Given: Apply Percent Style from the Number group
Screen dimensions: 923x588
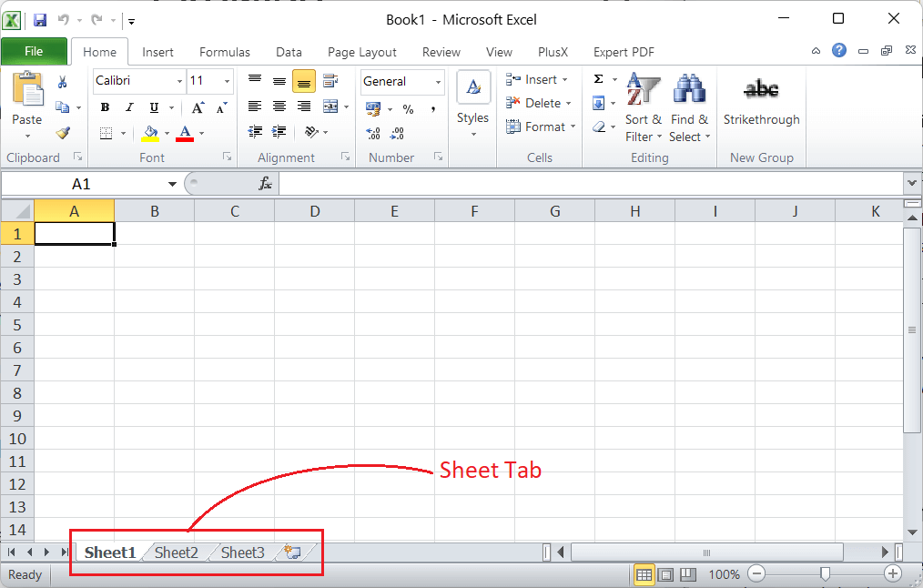Looking at the screenshot, I should click(x=408, y=108).
